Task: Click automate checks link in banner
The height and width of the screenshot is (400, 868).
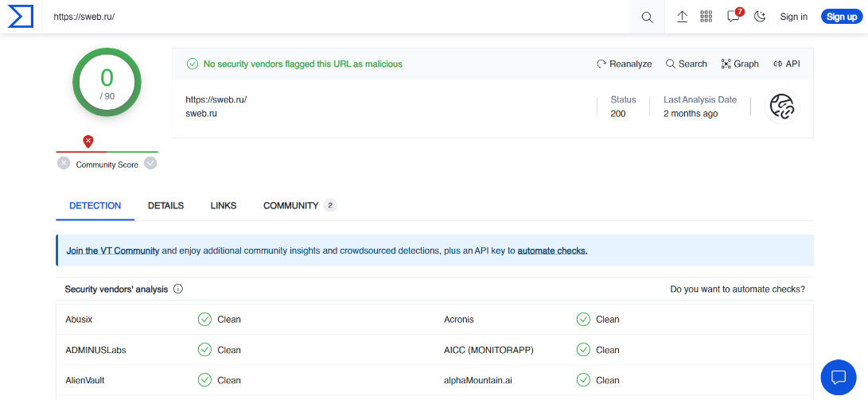Action: [552, 250]
